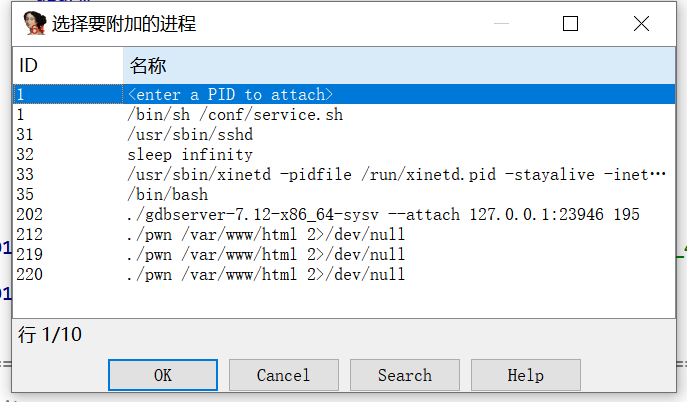Open the Help for this dialog

(x=525, y=375)
